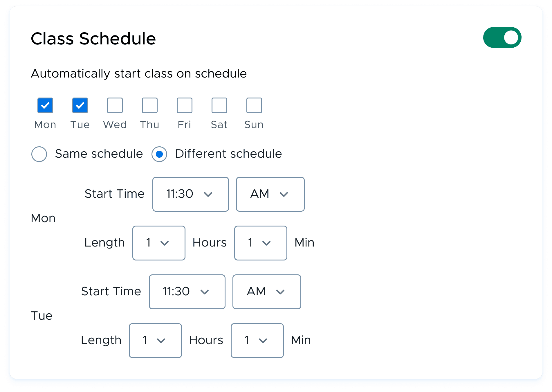This screenshot has height=392, width=552.
Task: Open Monday's 11:30 start time dropdown
Action: point(191,194)
